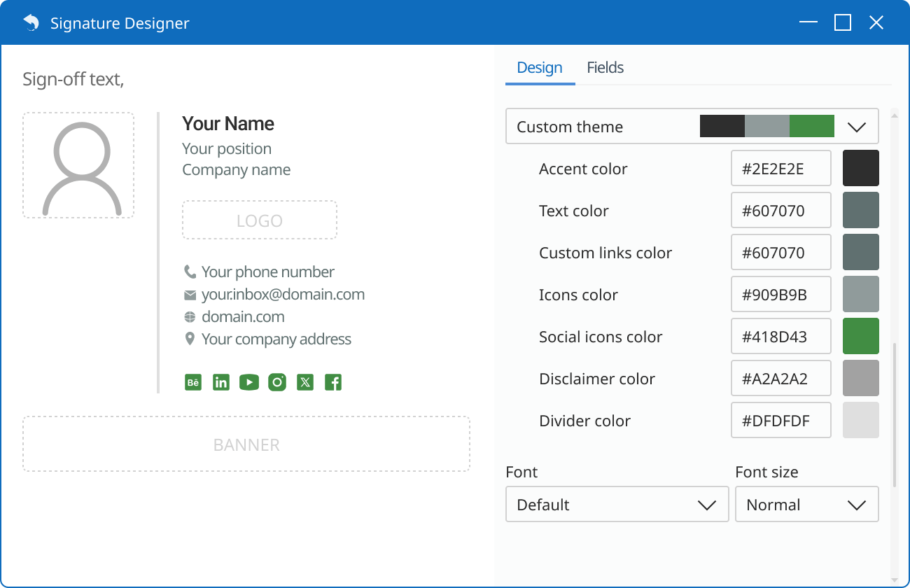Click the LinkedIn social icon
Image resolution: width=910 pixels, height=588 pixels.
[x=220, y=382]
